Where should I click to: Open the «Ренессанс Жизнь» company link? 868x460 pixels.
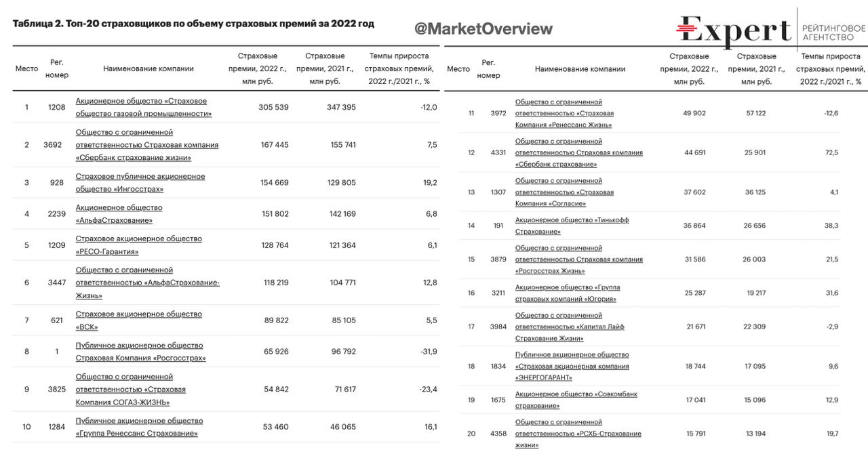point(564,113)
